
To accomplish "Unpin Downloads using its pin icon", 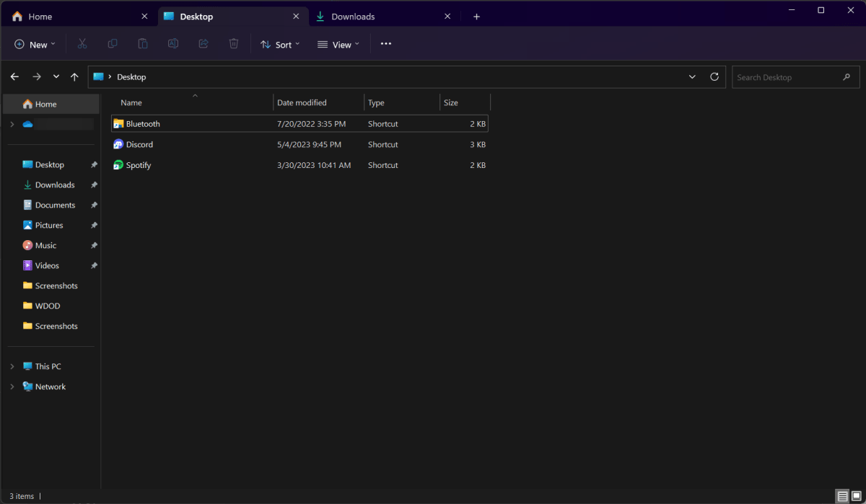I will pyautogui.click(x=94, y=185).
